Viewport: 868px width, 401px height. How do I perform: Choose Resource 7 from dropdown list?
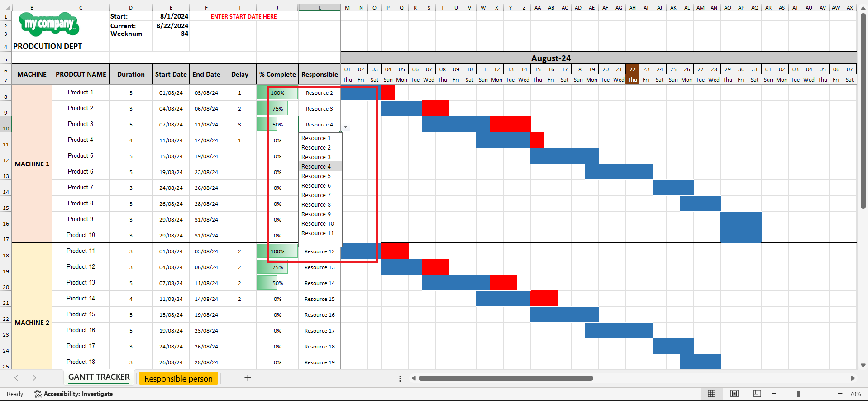(316, 195)
